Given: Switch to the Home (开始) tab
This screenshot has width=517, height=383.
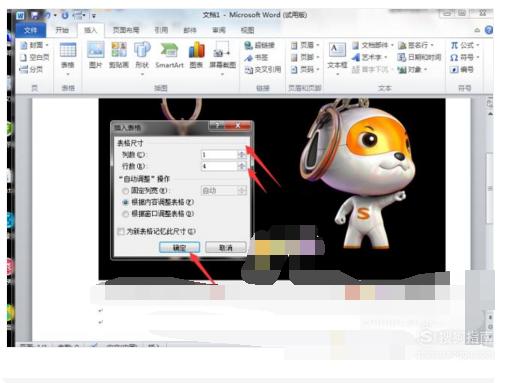Looking at the screenshot, I should (x=62, y=30).
